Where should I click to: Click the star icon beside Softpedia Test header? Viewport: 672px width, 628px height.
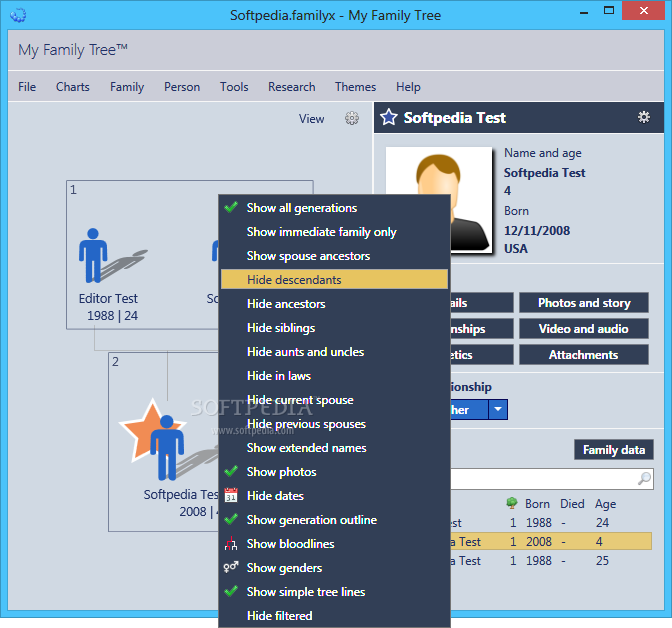[x=389, y=117]
